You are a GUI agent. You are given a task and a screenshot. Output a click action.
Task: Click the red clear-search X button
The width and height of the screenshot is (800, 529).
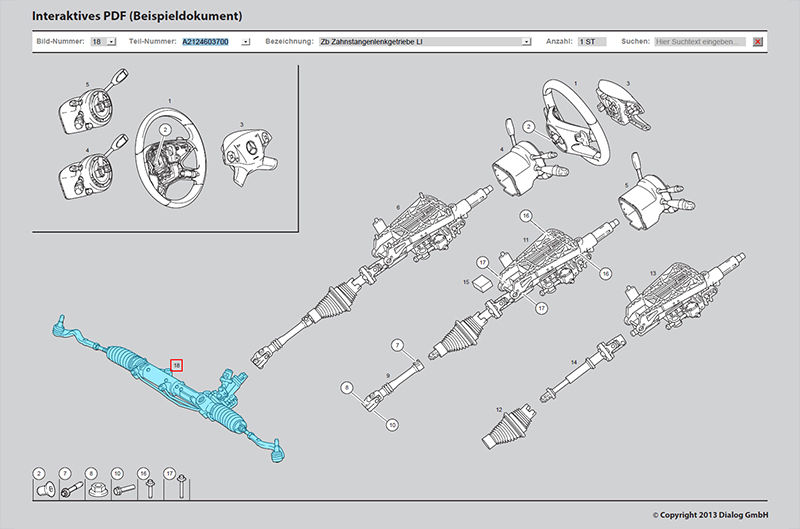(758, 42)
